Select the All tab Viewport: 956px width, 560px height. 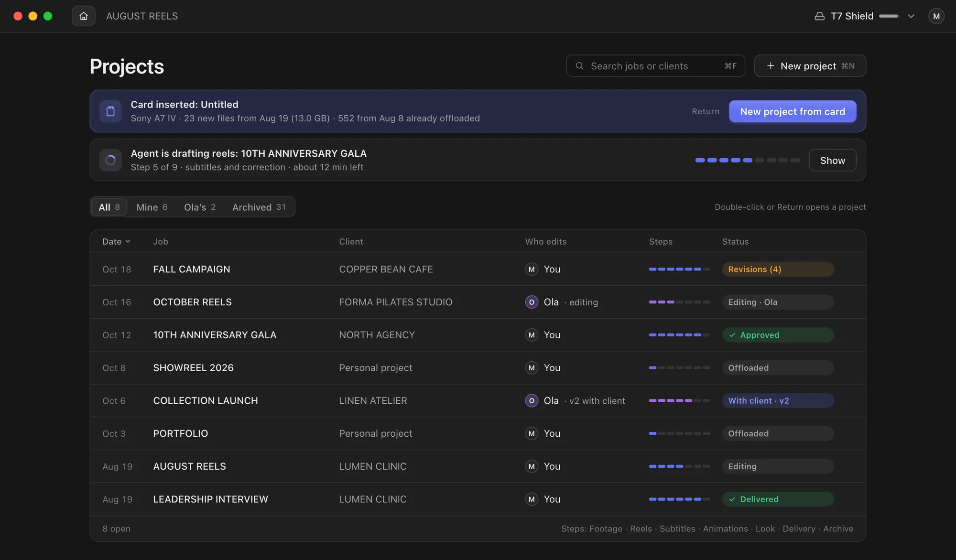tap(109, 207)
